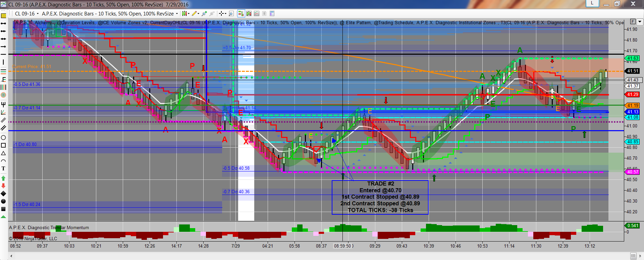This screenshot has height=260, width=644.
Task: Select the Dot marker tool
Action: [x=3, y=201]
